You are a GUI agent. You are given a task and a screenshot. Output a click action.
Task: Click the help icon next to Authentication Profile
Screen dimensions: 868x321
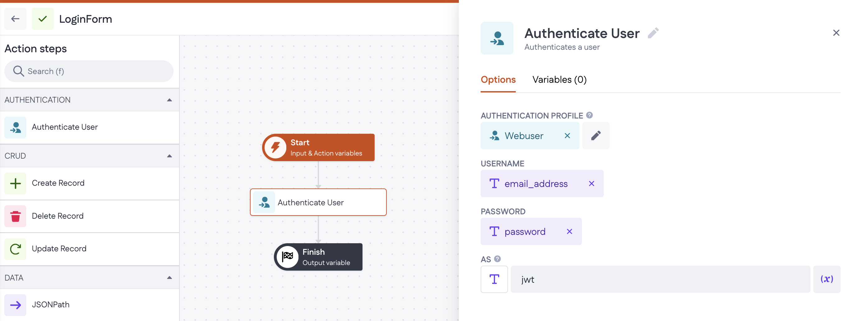tap(589, 115)
